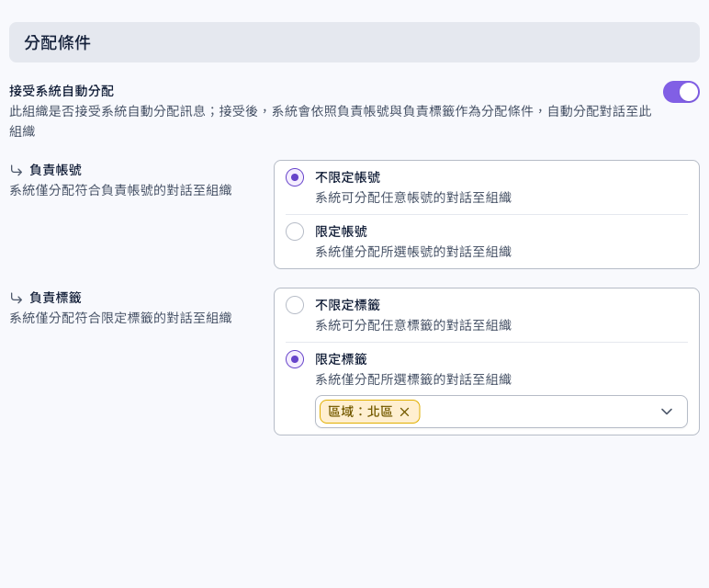Remove the 區域：北區 tag with its X
709x588 pixels.
tap(405, 412)
